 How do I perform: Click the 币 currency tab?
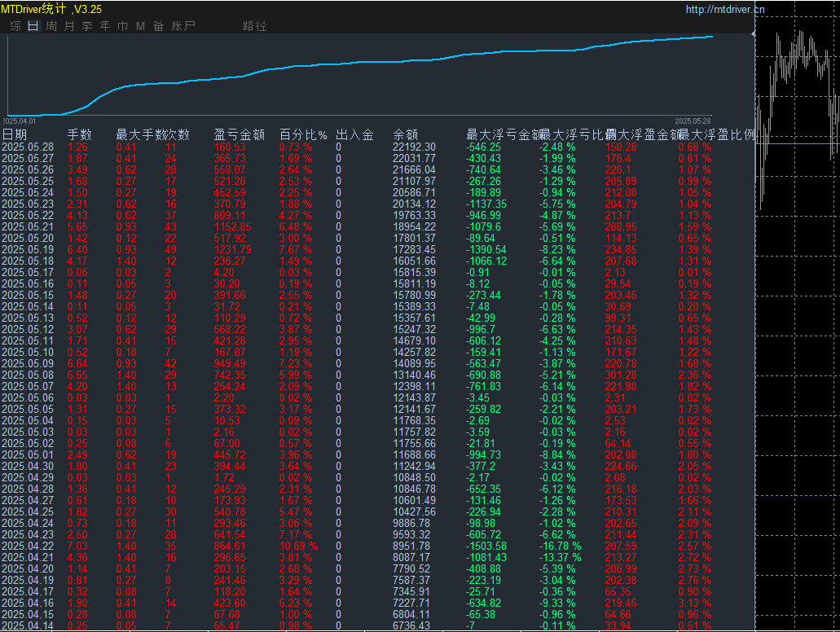point(123,26)
